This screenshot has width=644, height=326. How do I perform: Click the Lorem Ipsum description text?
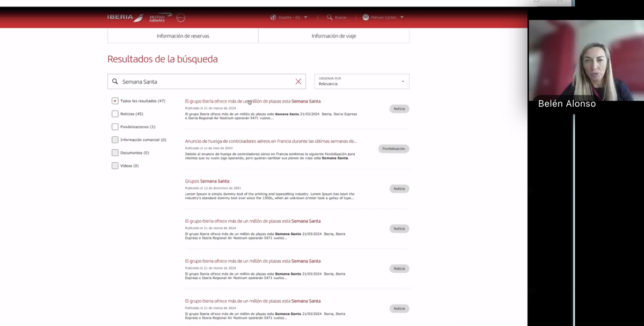tap(270, 196)
